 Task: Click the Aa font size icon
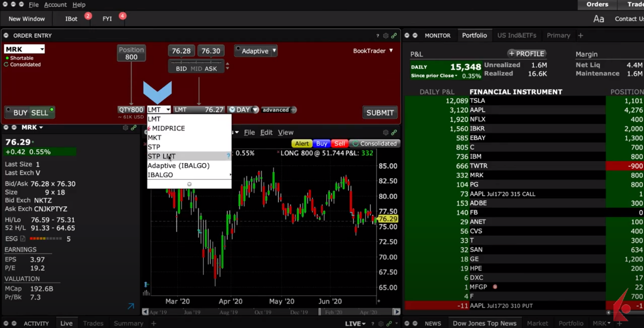[598, 19]
